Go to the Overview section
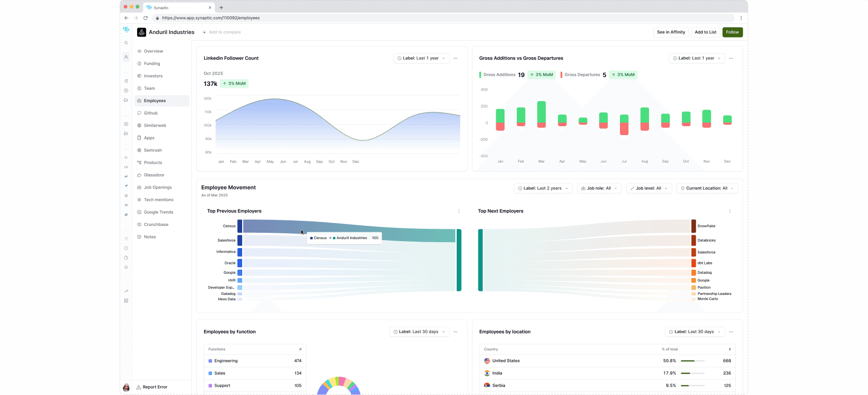868x395 pixels. coord(162,51)
